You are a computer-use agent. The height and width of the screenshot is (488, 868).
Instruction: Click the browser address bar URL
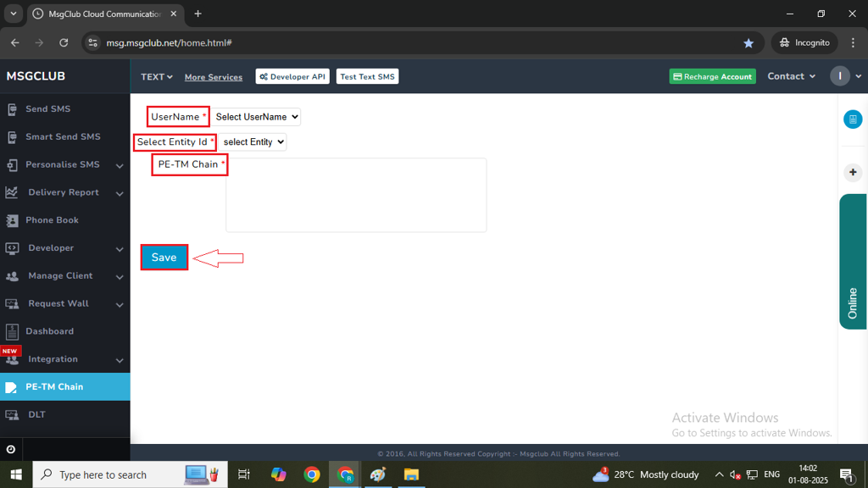point(169,42)
